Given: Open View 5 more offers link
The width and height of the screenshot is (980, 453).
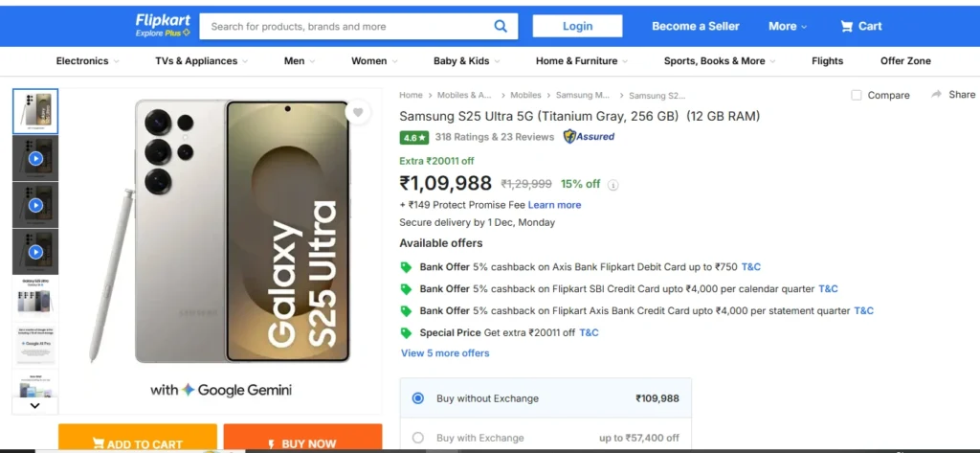Looking at the screenshot, I should [445, 353].
